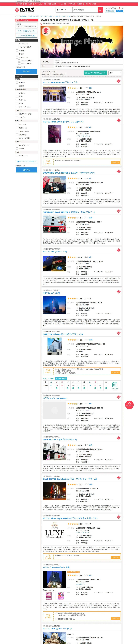138x644 pixels.
Task: Toggle the 外出可 checkbox
Action: (x=17, y=54)
